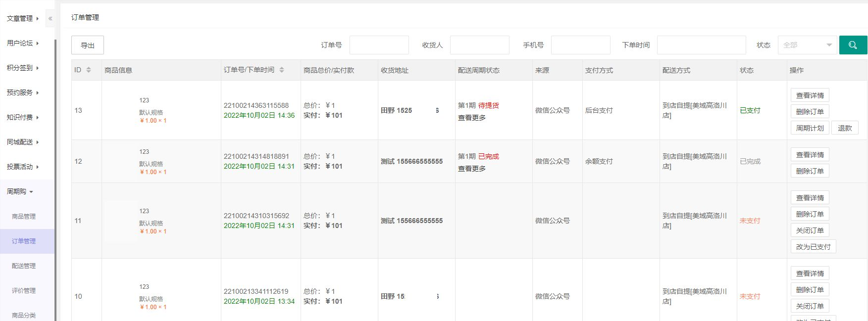Click the 导出 export button
This screenshot has width=868, height=321.
[88, 45]
